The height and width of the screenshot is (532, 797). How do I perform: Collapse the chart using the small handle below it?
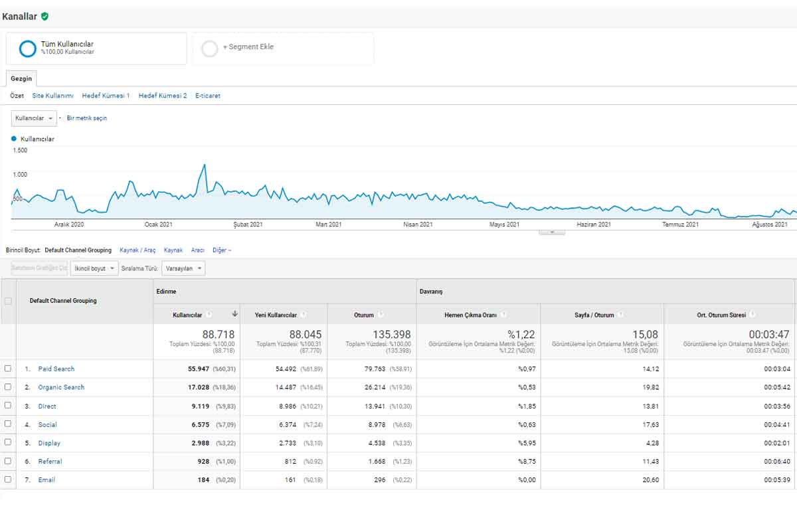click(x=552, y=232)
